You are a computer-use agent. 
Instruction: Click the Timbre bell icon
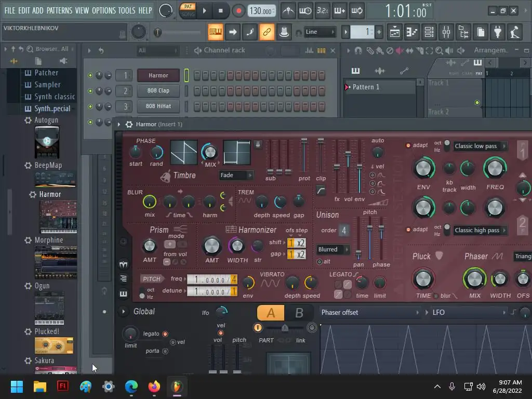[166, 176]
